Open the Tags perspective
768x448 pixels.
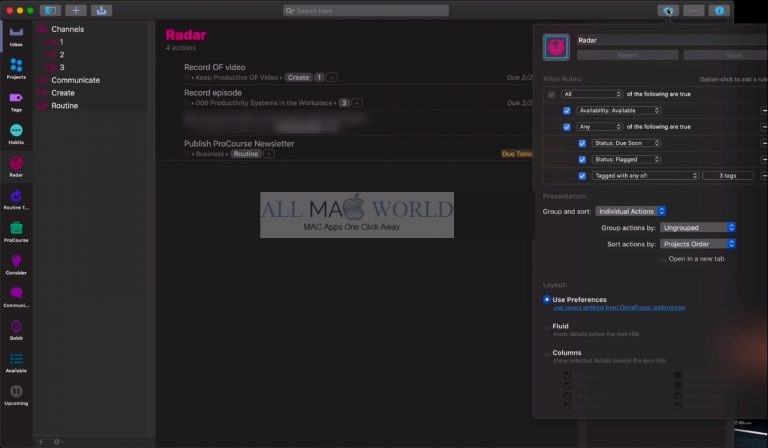click(16, 101)
